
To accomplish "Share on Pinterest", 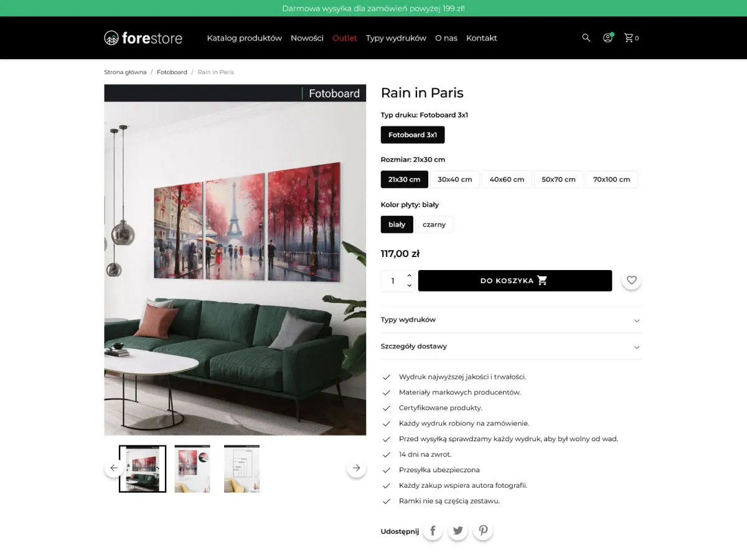I will coord(483,531).
